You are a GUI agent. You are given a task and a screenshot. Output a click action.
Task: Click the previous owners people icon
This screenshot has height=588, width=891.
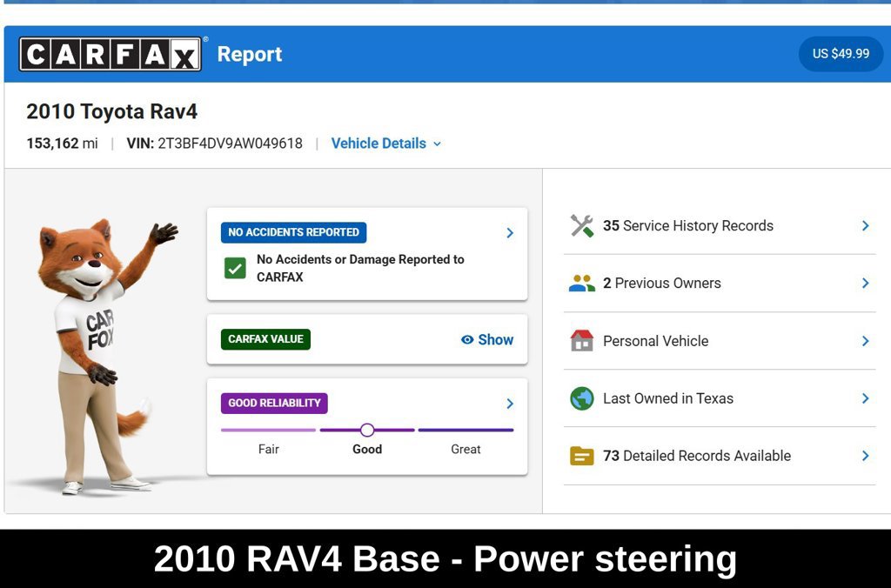pyautogui.click(x=582, y=283)
